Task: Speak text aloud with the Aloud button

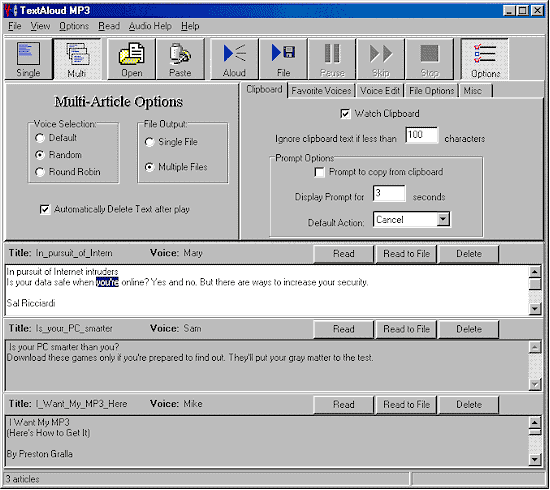Action: coord(234,59)
